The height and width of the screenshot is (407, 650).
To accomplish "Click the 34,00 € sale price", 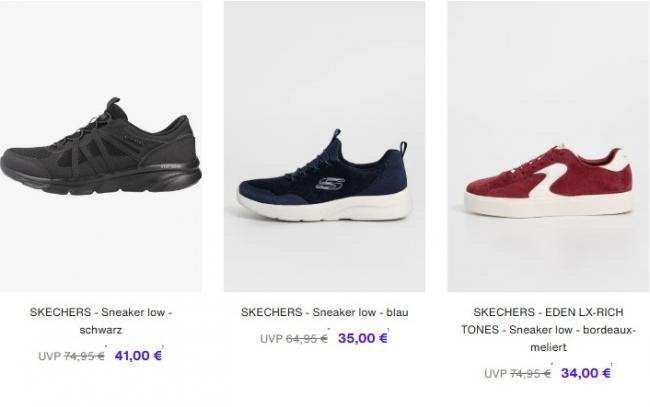I will [586, 373].
